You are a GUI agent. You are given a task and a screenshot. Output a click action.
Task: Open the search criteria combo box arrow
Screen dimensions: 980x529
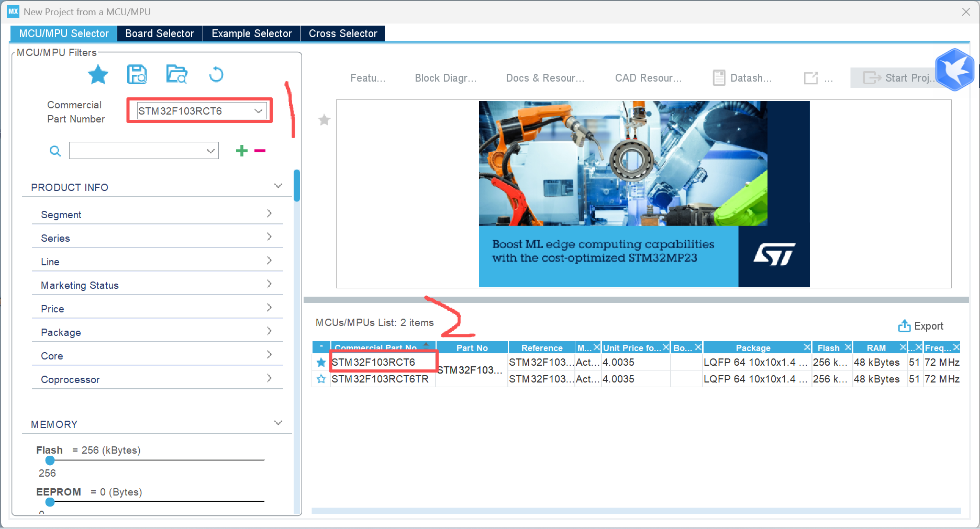coord(210,151)
